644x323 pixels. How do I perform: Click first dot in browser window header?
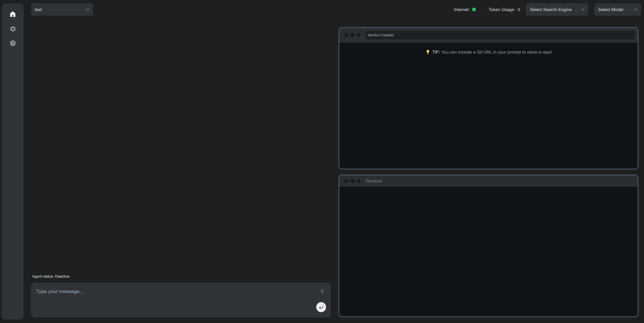pyautogui.click(x=346, y=35)
